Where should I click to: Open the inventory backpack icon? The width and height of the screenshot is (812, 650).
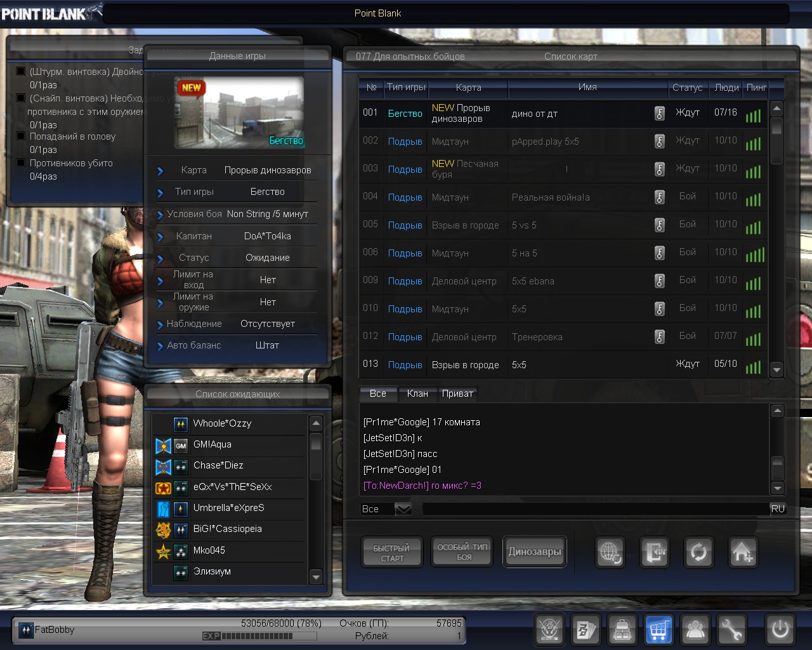point(622,630)
